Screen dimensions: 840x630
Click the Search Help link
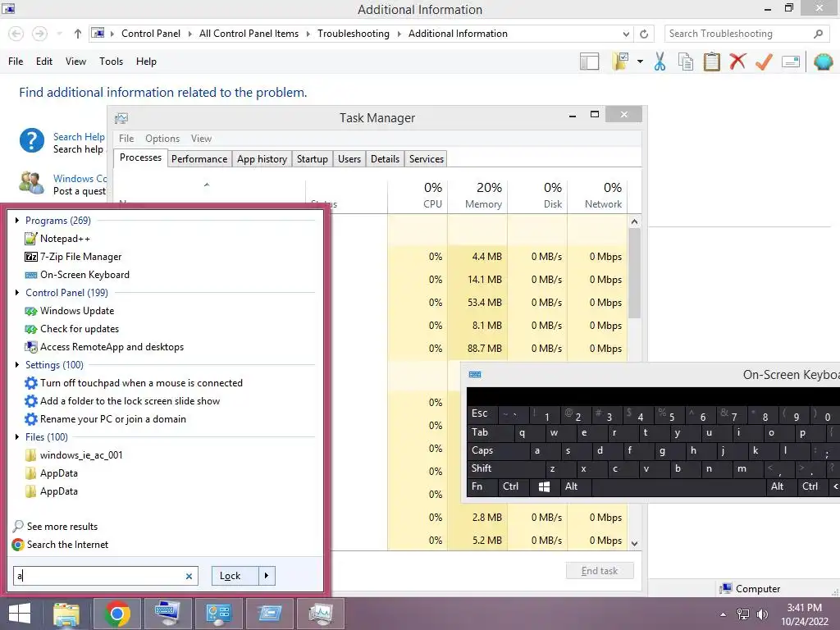(x=79, y=137)
